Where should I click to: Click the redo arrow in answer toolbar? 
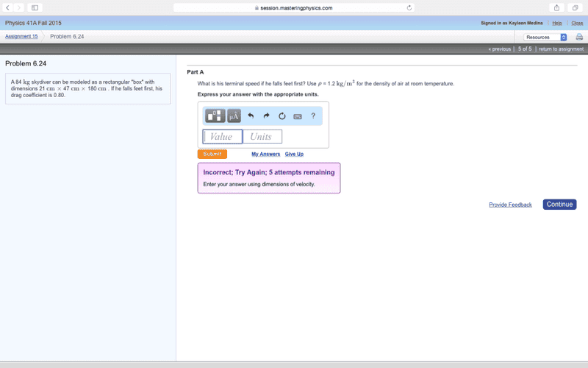click(266, 116)
